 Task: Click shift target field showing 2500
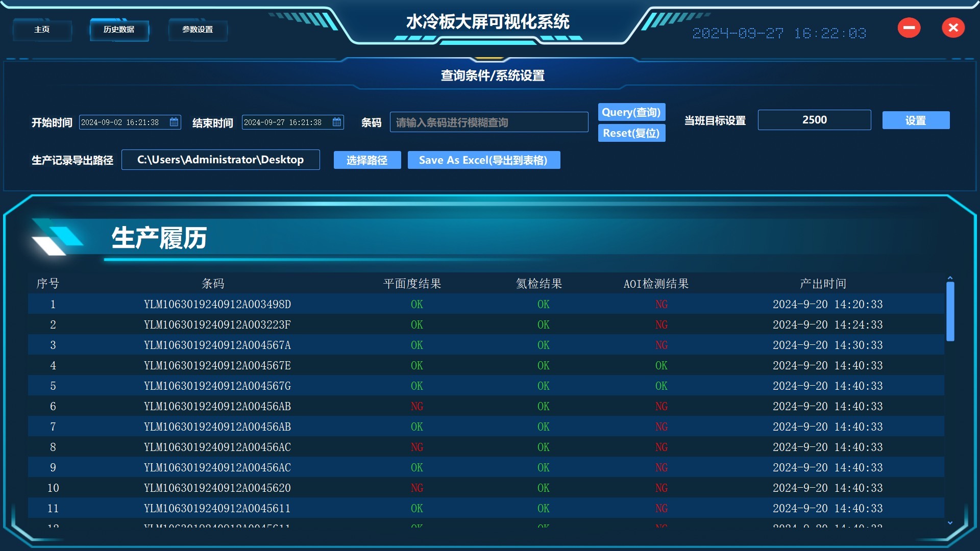pyautogui.click(x=814, y=120)
